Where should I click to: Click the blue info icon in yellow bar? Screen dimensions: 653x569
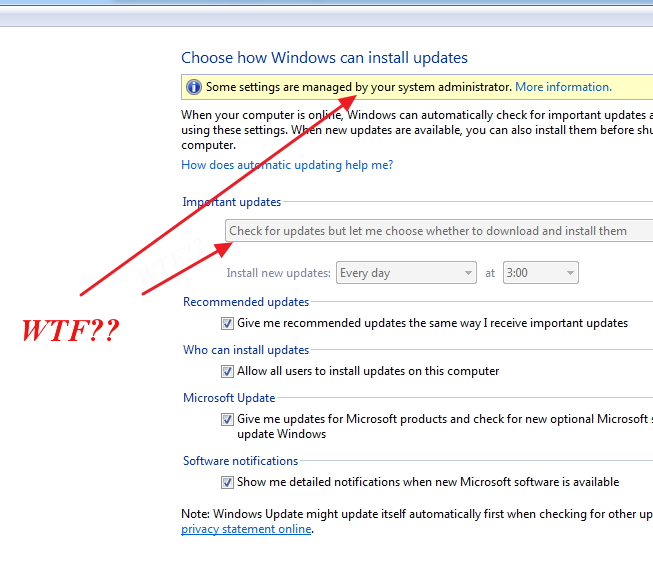pyautogui.click(x=193, y=87)
